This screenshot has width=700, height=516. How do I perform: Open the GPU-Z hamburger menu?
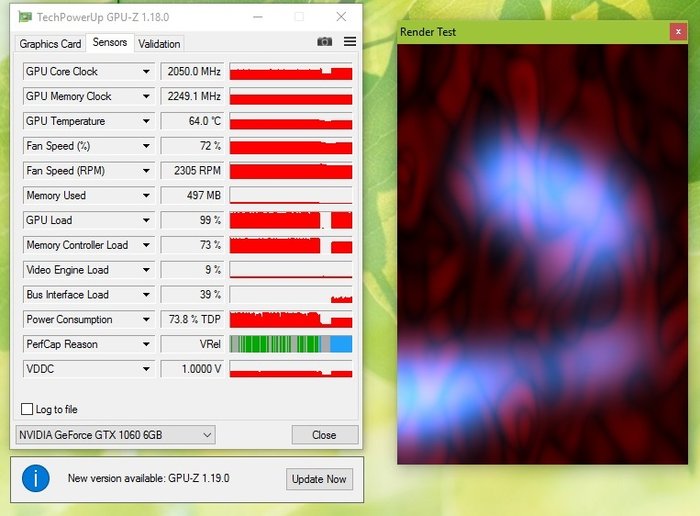350,42
